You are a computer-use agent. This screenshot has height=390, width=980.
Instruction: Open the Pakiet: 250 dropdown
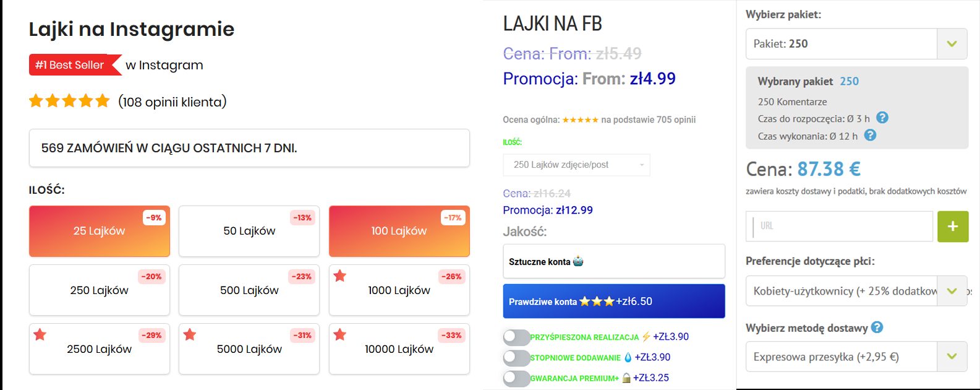coord(856,44)
